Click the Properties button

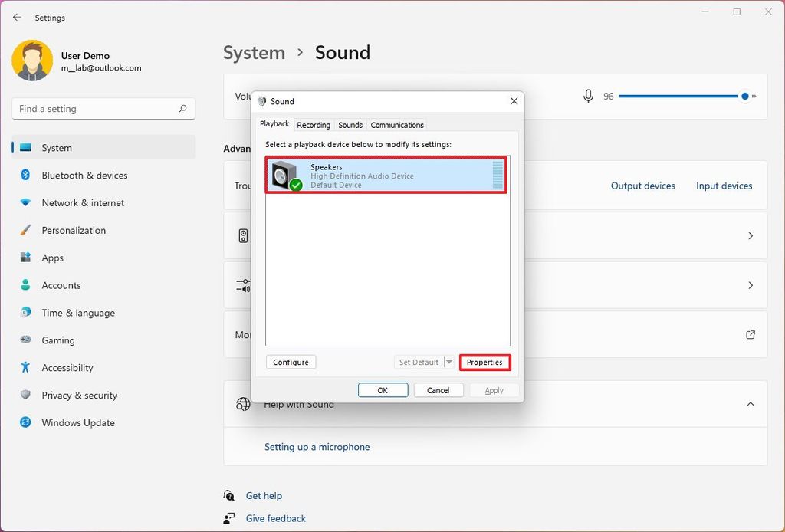(484, 362)
